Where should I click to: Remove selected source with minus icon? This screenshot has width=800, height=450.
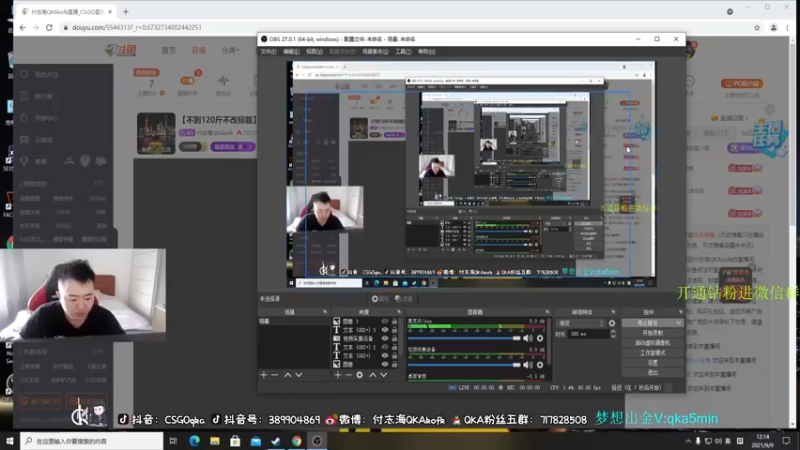(348, 375)
